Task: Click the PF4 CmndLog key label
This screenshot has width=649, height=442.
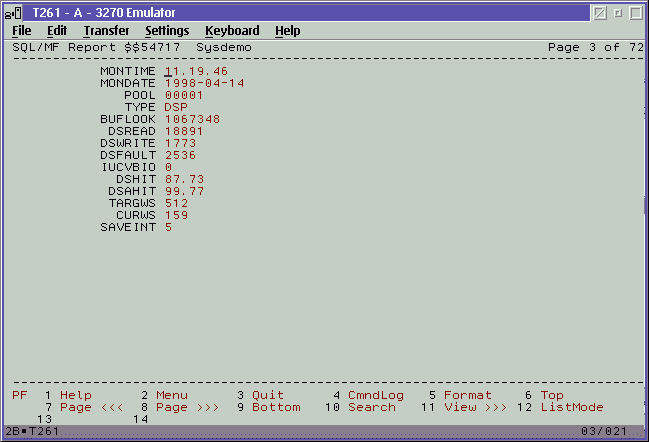Action: [x=376, y=395]
